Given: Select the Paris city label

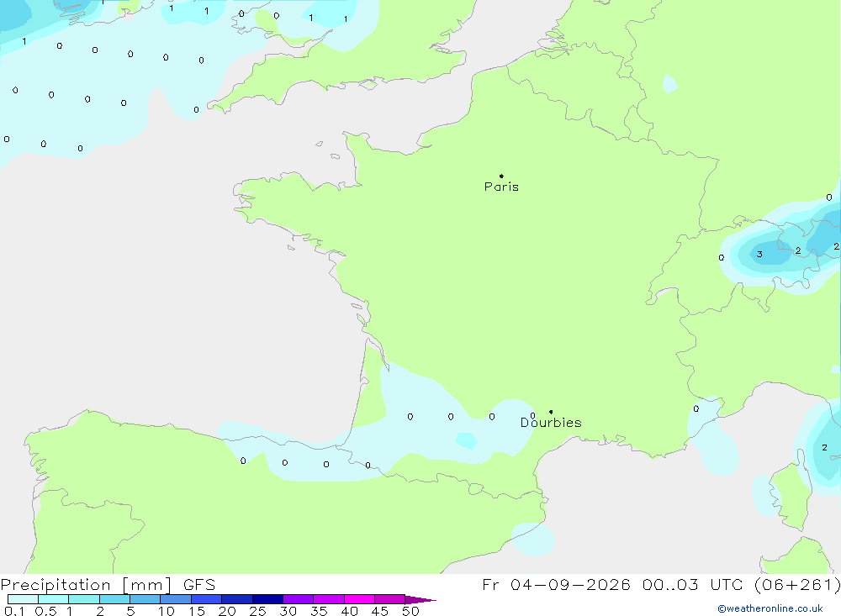Looking at the screenshot, I should click(x=501, y=187).
